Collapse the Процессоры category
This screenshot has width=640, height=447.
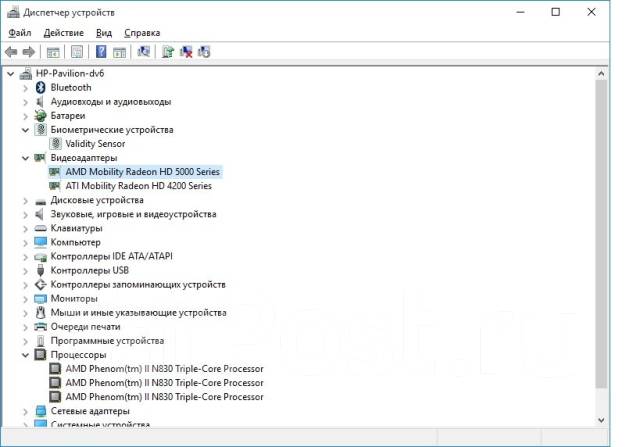pos(25,355)
